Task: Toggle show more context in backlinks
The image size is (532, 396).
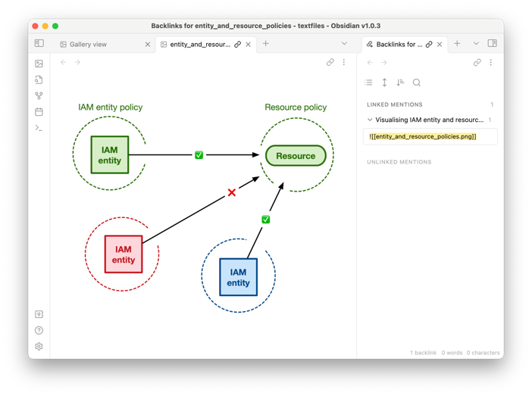Action: [384, 83]
